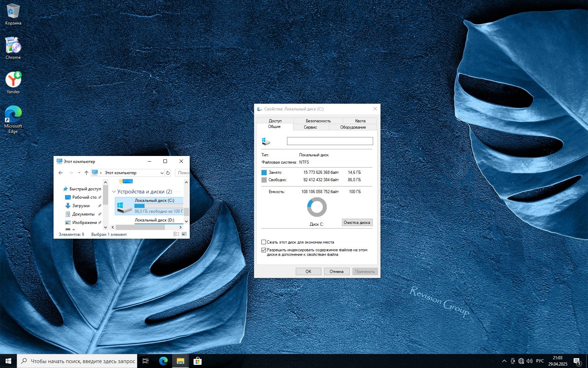
Task: Click the "Очистка диска" button
Action: pos(357,223)
